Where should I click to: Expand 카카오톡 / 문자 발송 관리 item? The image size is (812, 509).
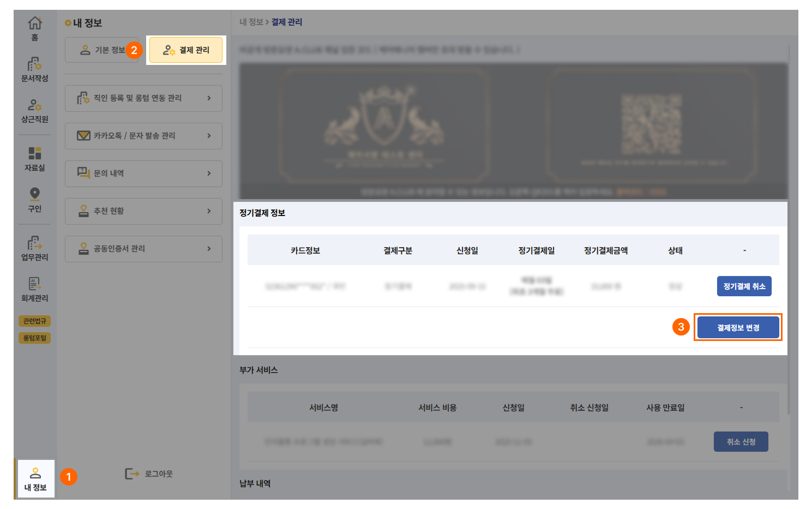(x=143, y=136)
